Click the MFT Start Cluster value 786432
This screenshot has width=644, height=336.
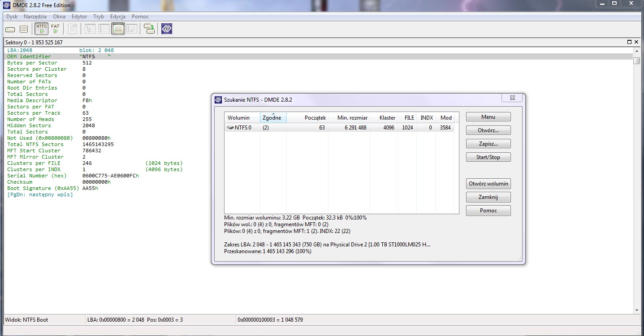point(92,151)
